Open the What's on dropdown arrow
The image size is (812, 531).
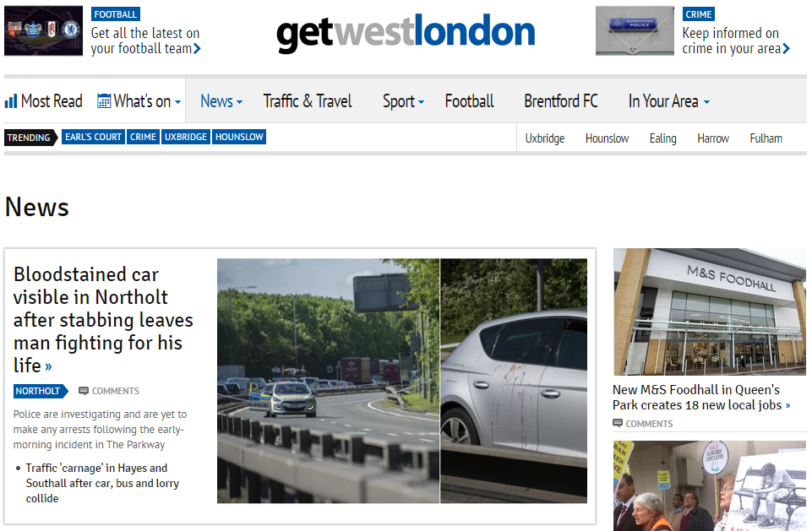(x=177, y=102)
